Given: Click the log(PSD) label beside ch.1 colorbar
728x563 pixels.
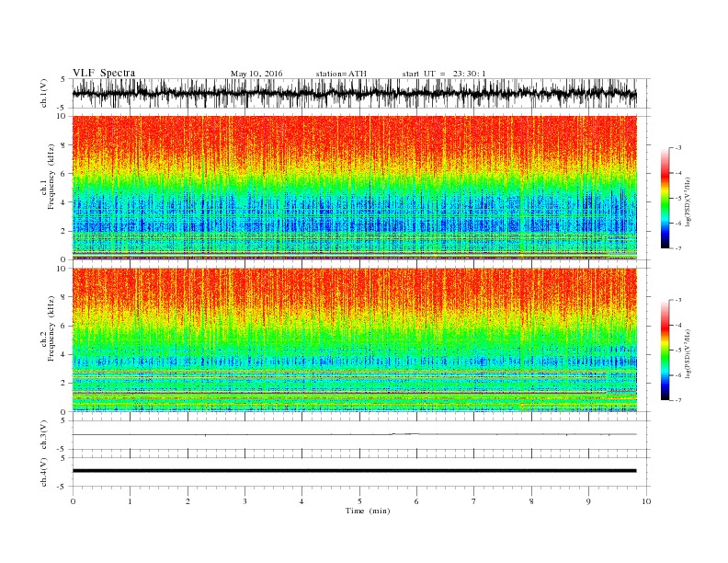Looking at the screenshot, I should pyautogui.click(x=688, y=201).
